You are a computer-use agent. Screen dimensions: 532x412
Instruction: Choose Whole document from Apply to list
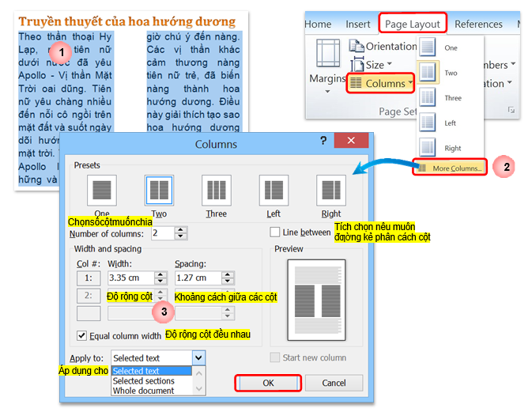(x=143, y=391)
